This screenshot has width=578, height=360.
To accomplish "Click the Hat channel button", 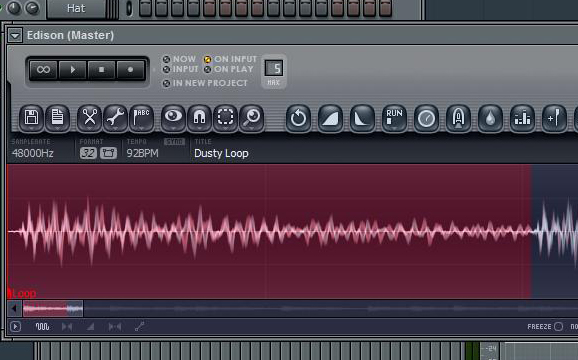I will pos(76,8).
